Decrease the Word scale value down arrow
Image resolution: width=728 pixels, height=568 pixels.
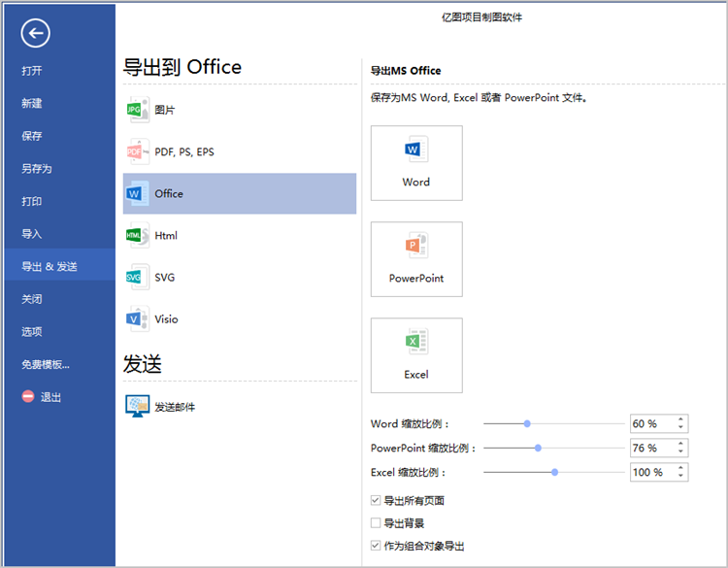[x=680, y=427]
